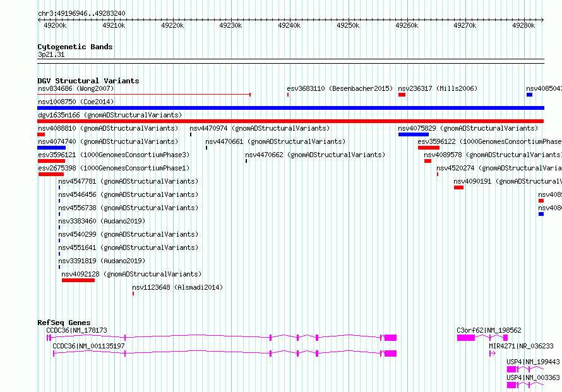Click the red esv3596122 variant bar
The height and width of the screenshot is (392, 562).
[x=429, y=148]
